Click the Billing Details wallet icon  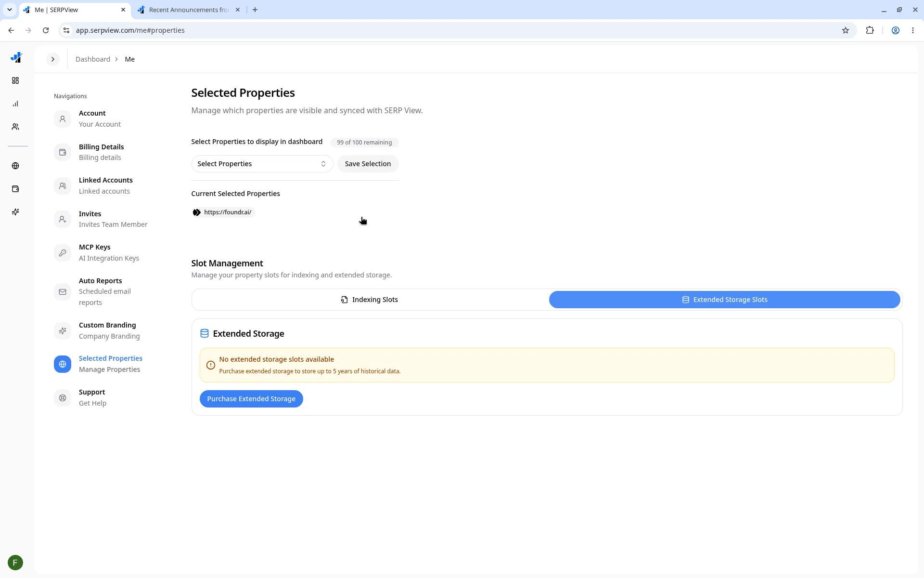coord(63,152)
